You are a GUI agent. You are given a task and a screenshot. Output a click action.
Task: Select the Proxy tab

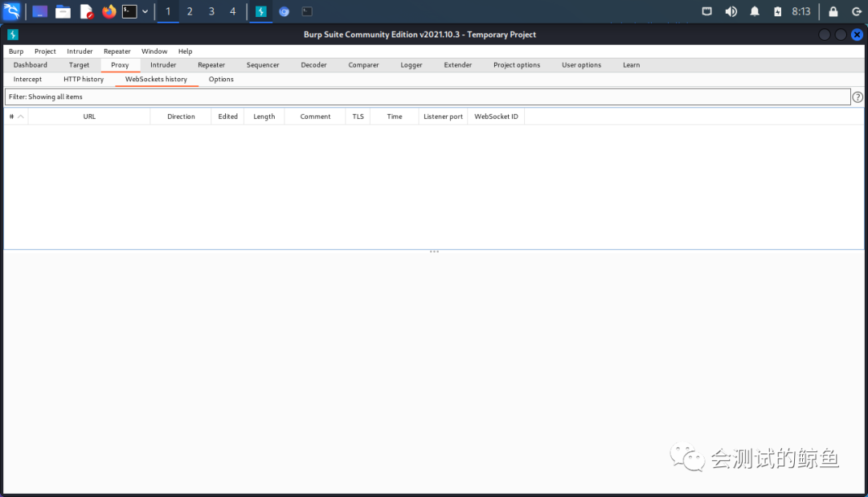pos(120,65)
